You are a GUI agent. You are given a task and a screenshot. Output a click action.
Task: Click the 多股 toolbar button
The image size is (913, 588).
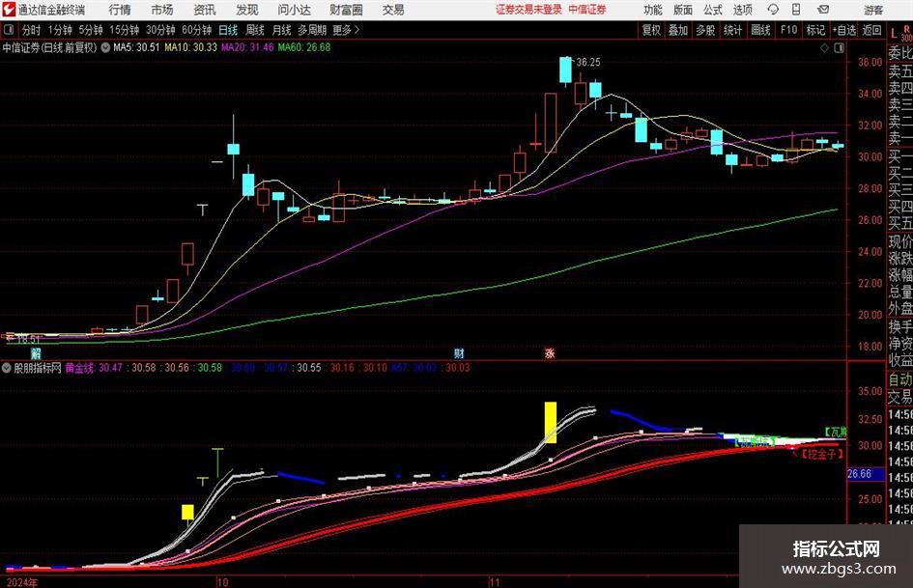705,30
